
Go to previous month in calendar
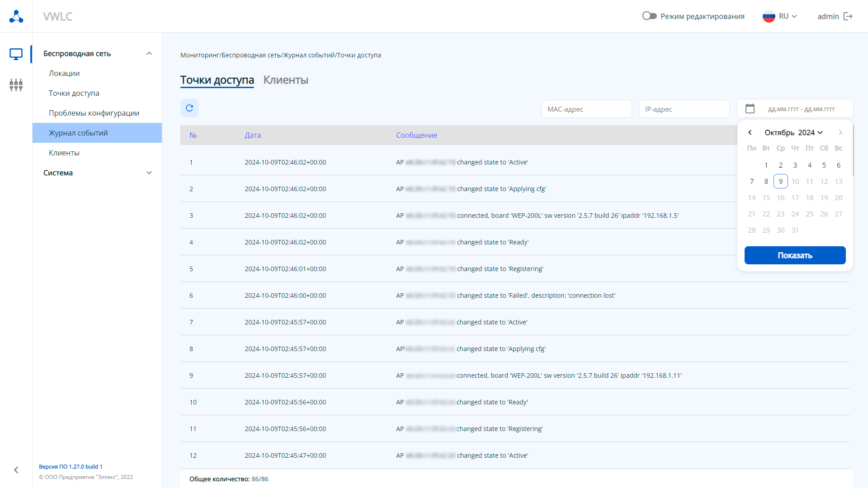coord(750,132)
